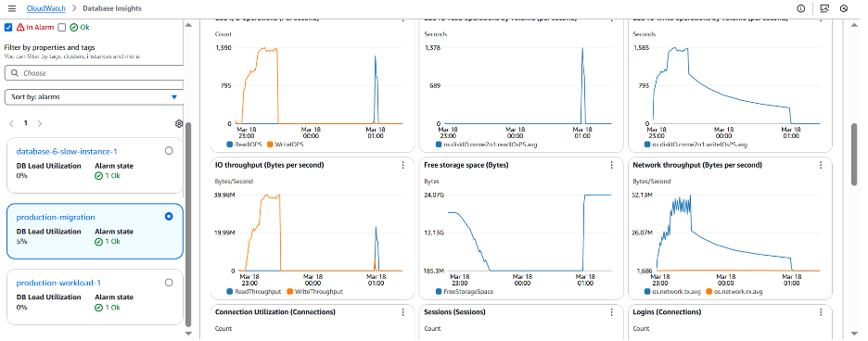The image size is (868, 341).
Task: Select production-workload-1 radio button
Action: [x=169, y=283]
